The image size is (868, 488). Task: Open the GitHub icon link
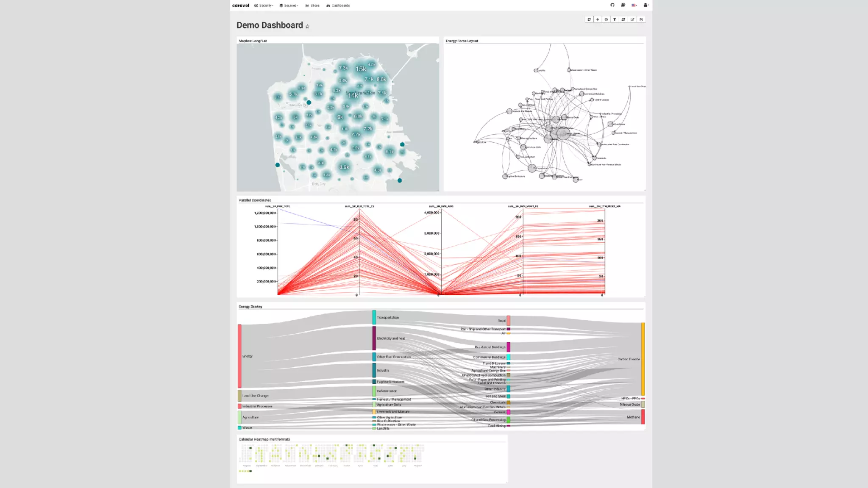coord(612,5)
